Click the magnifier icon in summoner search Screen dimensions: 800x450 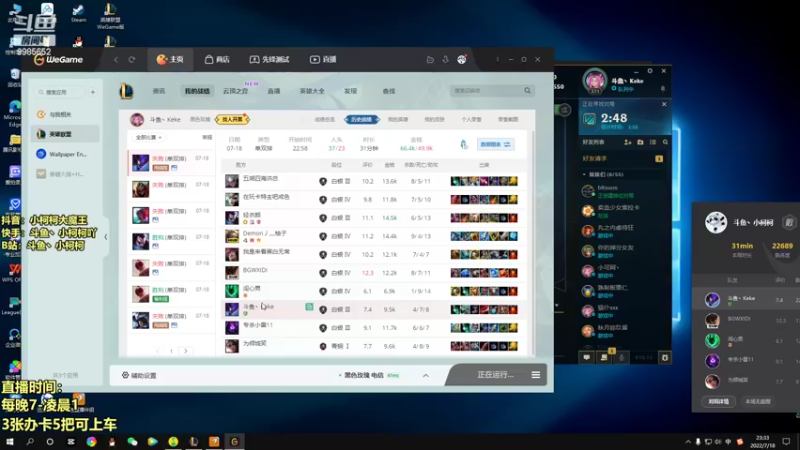528,91
